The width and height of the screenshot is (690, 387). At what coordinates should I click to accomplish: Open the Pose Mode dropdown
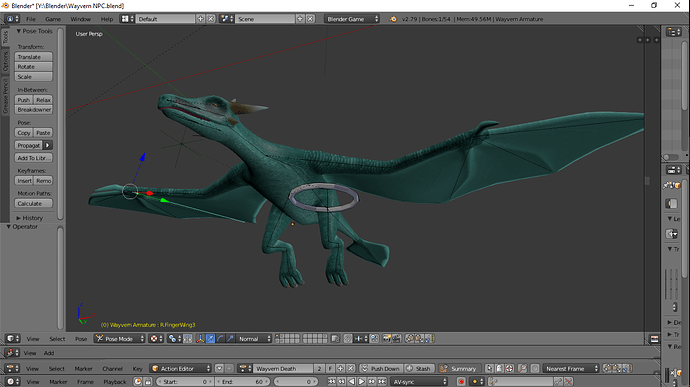120,339
